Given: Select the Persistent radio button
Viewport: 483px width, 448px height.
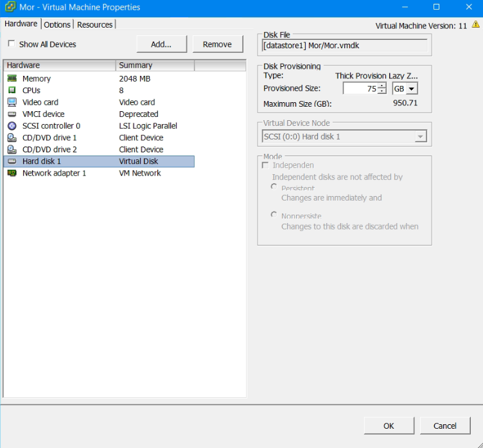Looking at the screenshot, I should tap(274, 186).
